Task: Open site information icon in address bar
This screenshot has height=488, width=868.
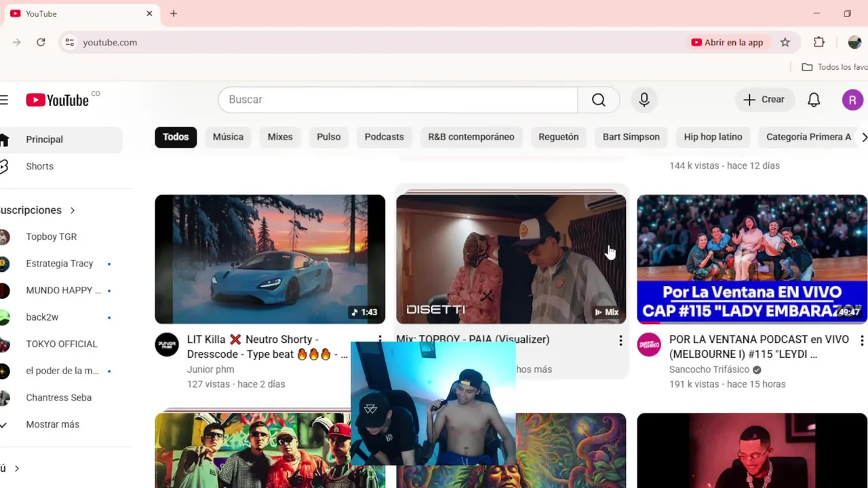Action: [69, 42]
